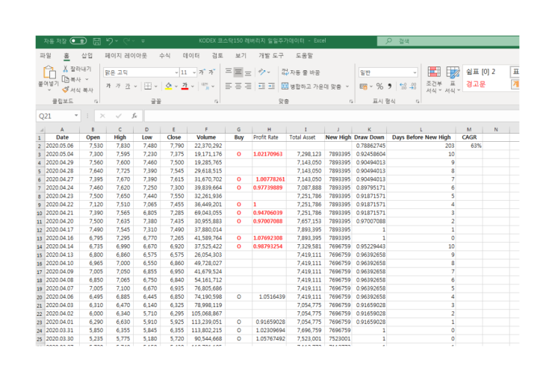
Task: Open the number format dropdown
Action: pos(415,72)
